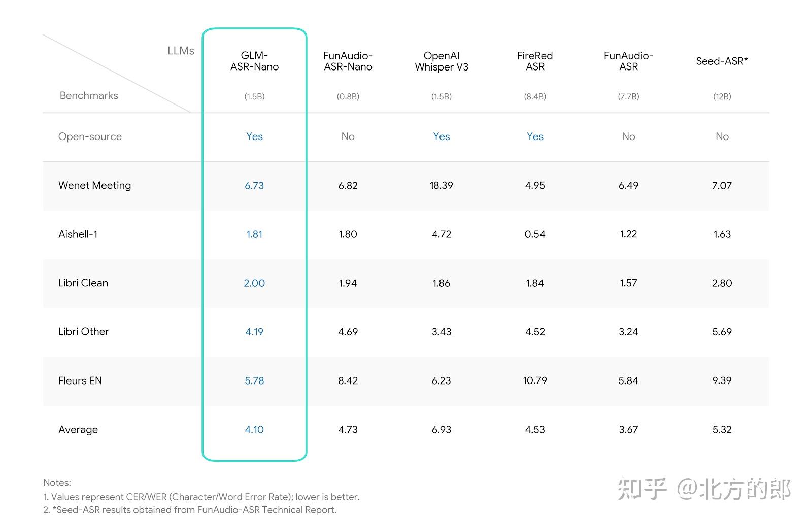This screenshot has width=812, height=522.
Task: Select the Average row label
Action: [78, 429]
